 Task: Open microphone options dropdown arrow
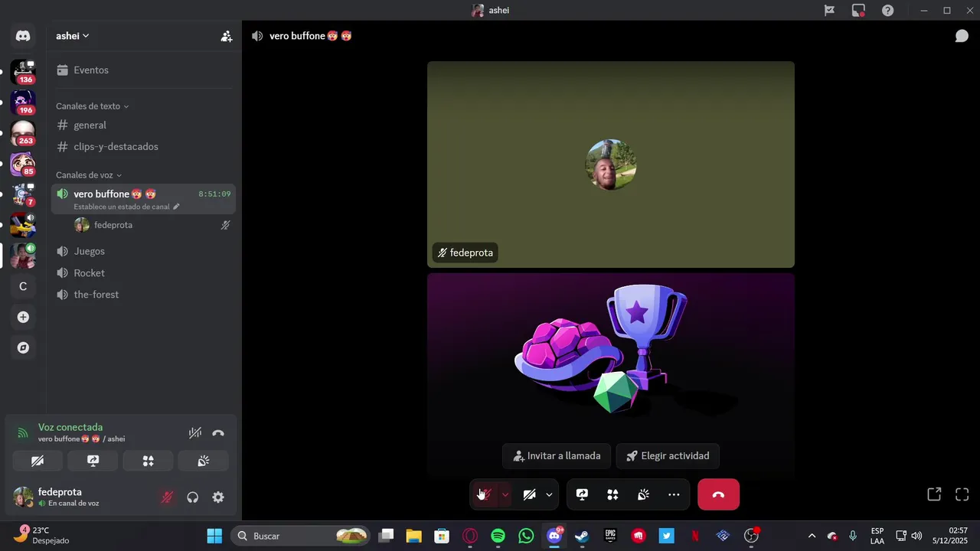[505, 494]
